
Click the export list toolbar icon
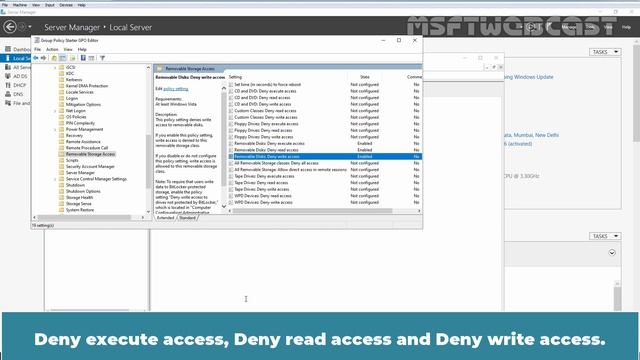73,58
